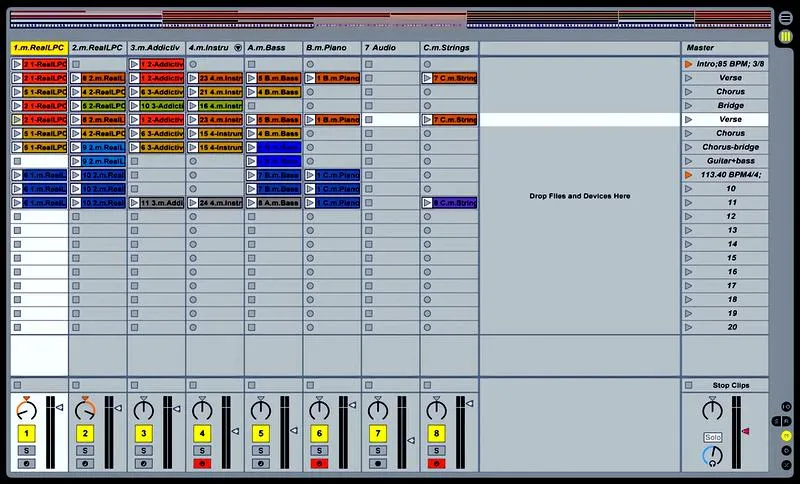Viewport: 800px width, 484px height.
Task: Select the A.m.Bass track header
Action: [273, 48]
